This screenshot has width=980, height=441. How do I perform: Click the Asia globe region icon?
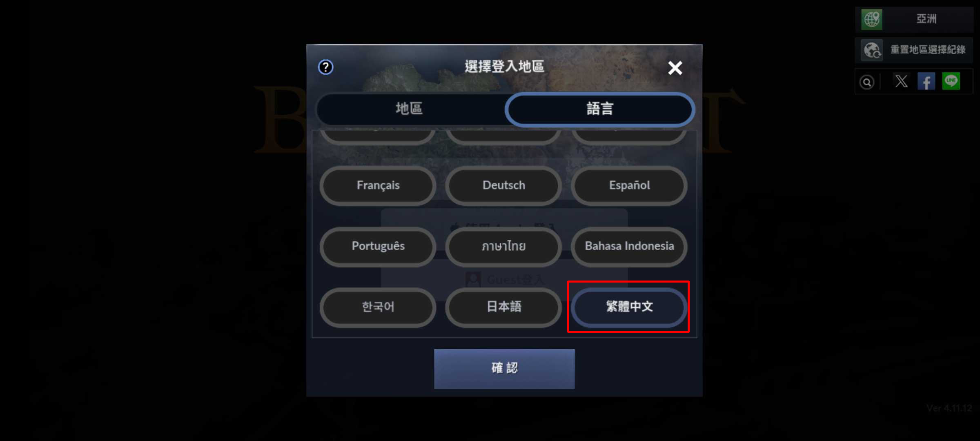tap(872, 19)
